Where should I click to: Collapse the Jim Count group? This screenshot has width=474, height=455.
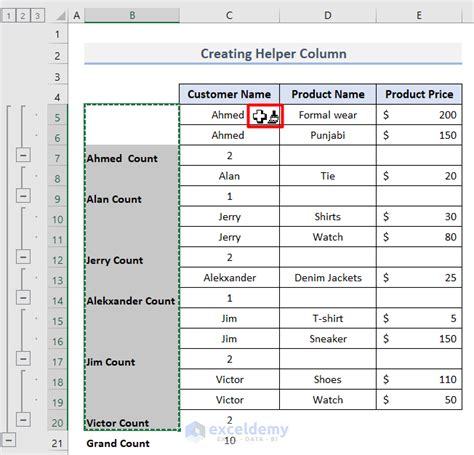[x=23, y=359]
